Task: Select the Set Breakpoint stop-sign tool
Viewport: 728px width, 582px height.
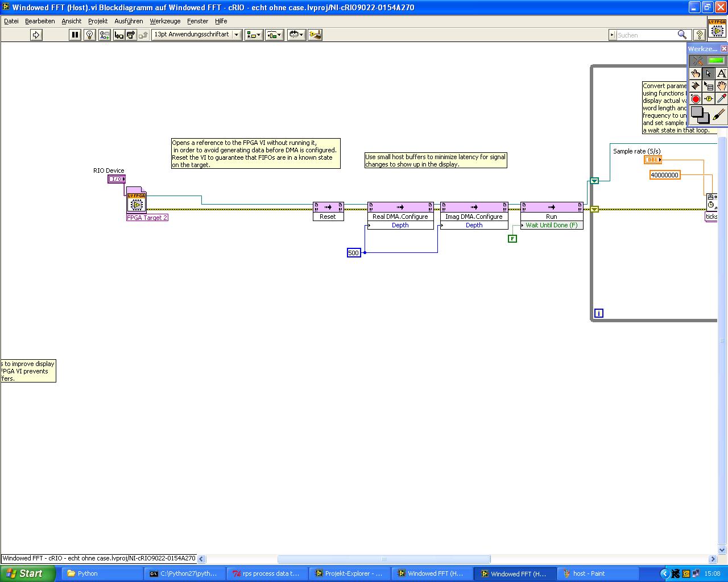Action: click(x=696, y=99)
